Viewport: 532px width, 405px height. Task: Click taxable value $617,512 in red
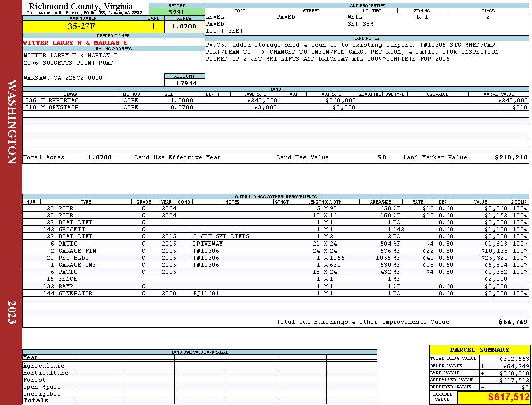point(509,397)
